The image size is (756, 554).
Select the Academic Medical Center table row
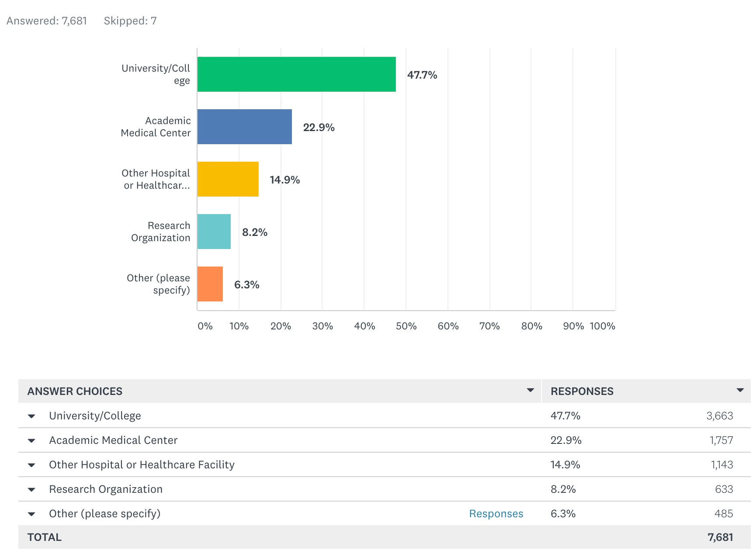(385, 440)
